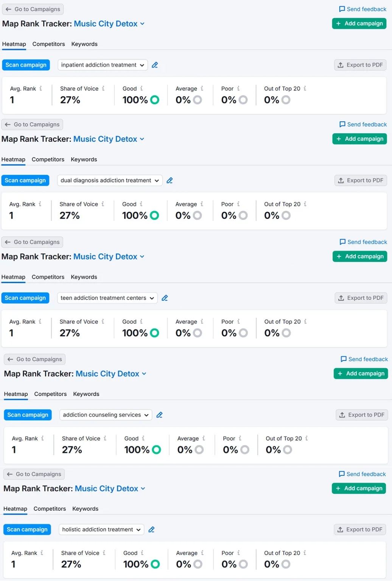Click the topmost Avg. Rank info icon

pyautogui.click(x=40, y=89)
